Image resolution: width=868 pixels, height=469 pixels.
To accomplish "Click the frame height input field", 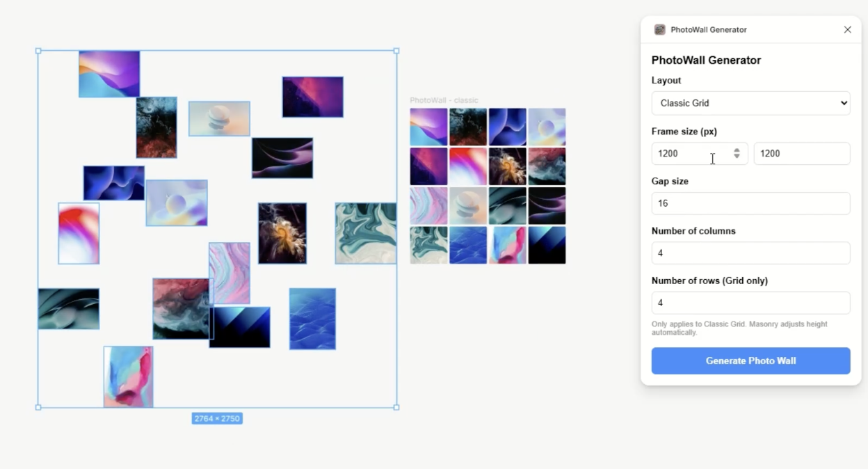I will [x=801, y=154].
